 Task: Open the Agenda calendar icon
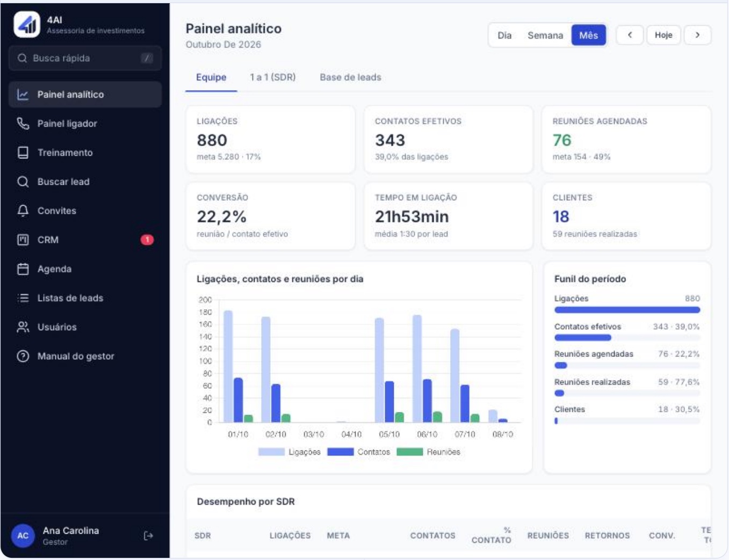[23, 269]
